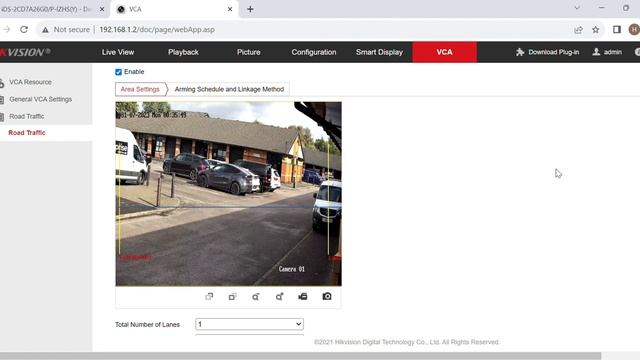Viewport: 640px width, 360px height.
Task: Toggle the Enable checkbox
Action: pyautogui.click(x=118, y=72)
